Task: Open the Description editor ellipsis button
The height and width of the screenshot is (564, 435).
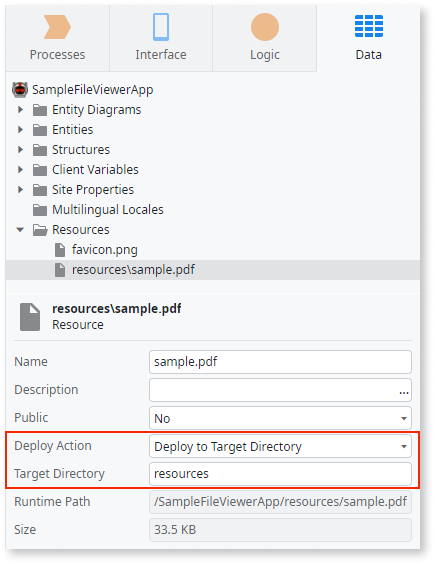Action: [x=404, y=392]
